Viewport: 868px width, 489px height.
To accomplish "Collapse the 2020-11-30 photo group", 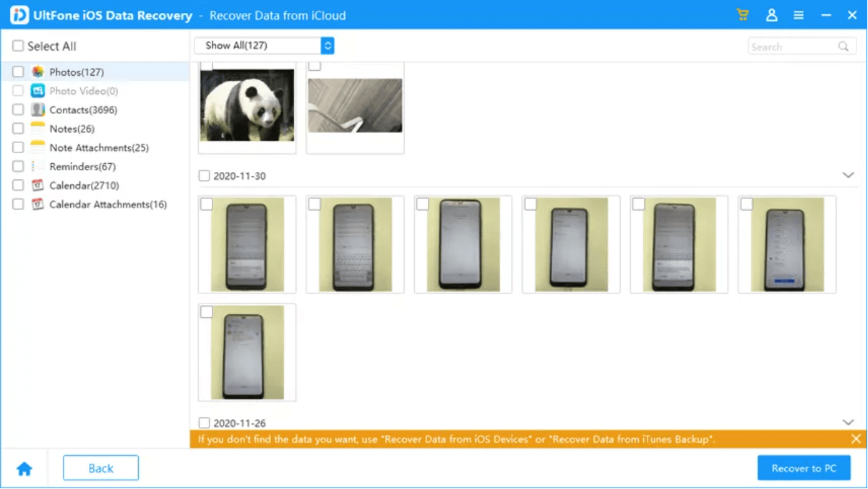I will [x=846, y=175].
